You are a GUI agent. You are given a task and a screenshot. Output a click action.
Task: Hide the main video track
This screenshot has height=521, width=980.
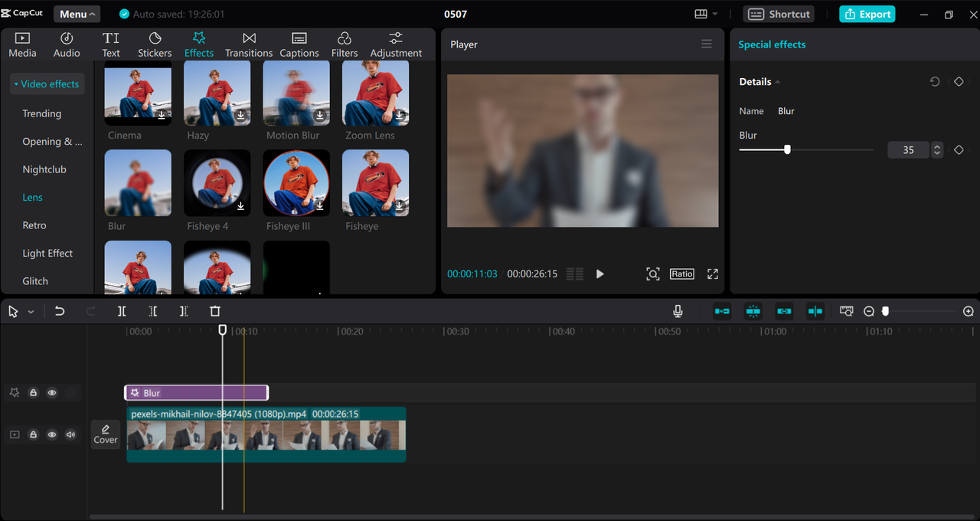[x=52, y=434]
